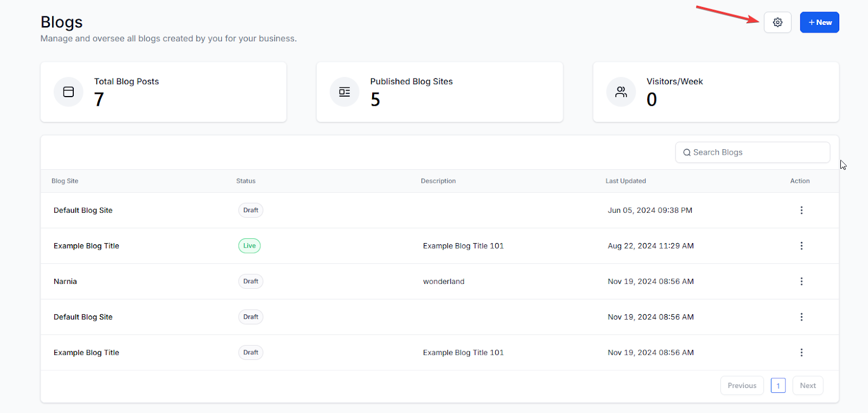Image resolution: width=868 pixels, height=413 pixels.
Task: Focus the Search Blogs input field
Action: coord(754,153)
